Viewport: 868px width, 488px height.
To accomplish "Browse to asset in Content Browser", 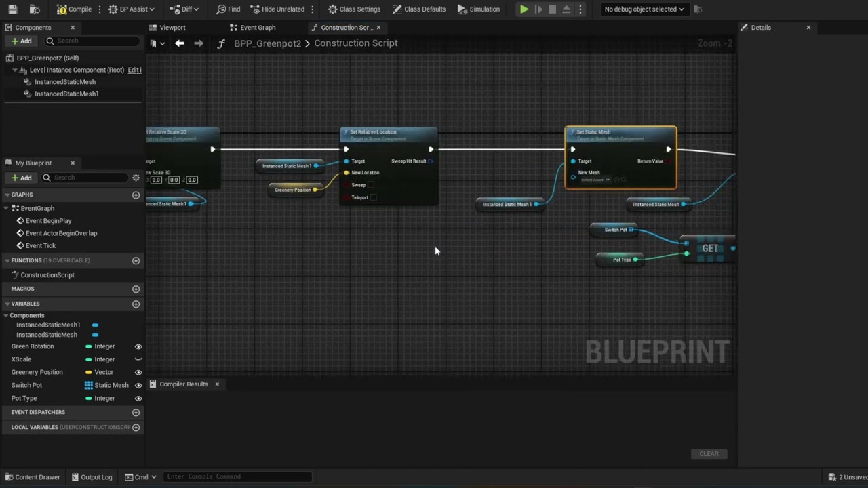I will (x=35, y=9).
